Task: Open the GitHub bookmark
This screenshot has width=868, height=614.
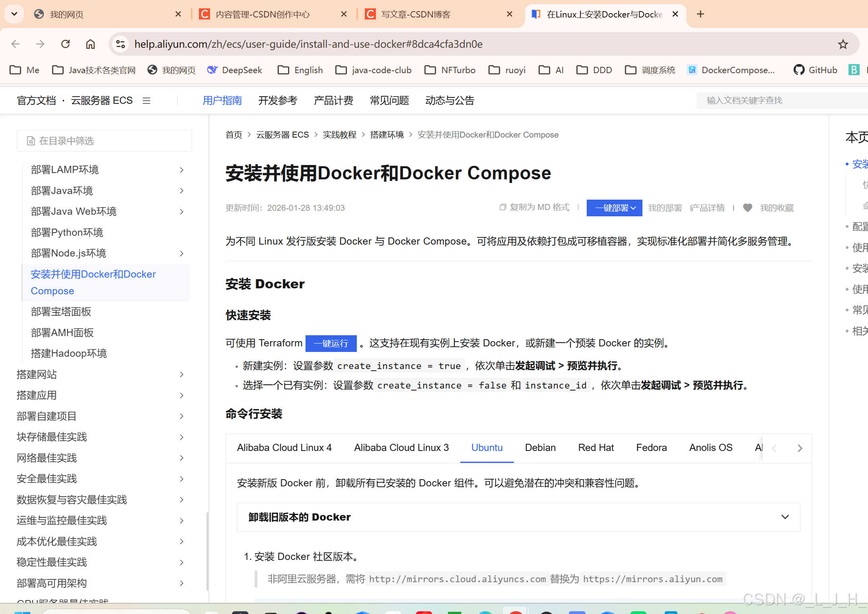Action: (x=815, y=70)
